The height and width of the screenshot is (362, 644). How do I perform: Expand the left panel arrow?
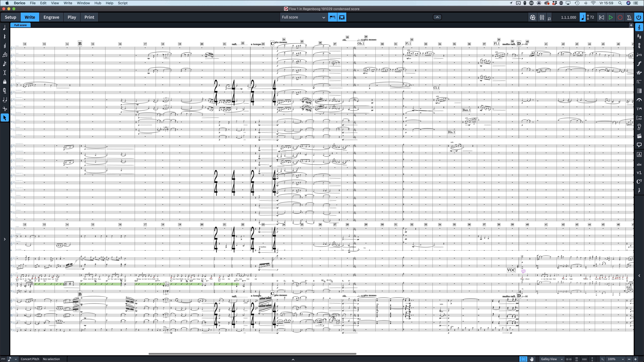tap(5, 239)
